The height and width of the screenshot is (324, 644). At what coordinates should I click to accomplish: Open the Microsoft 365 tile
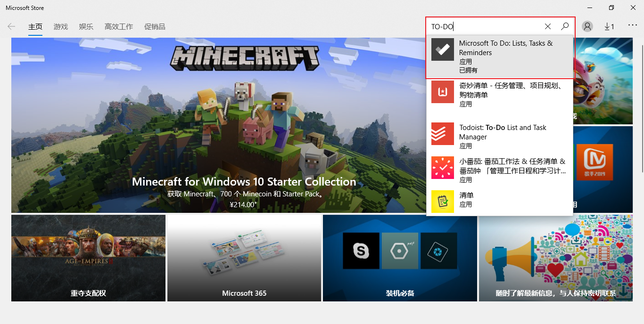click(x=244, y=258)
